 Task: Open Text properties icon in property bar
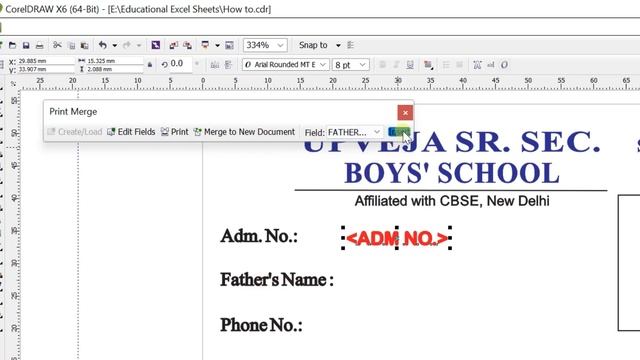click(x=477, y=65)
